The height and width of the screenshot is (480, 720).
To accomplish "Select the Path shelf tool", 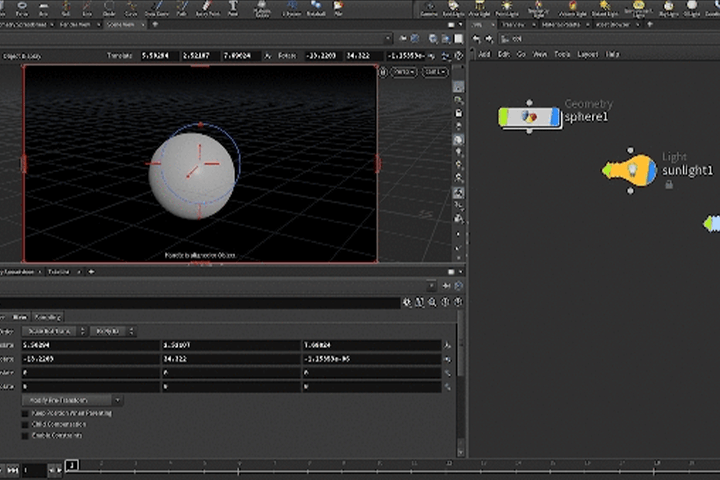I will tap(182, 8).
